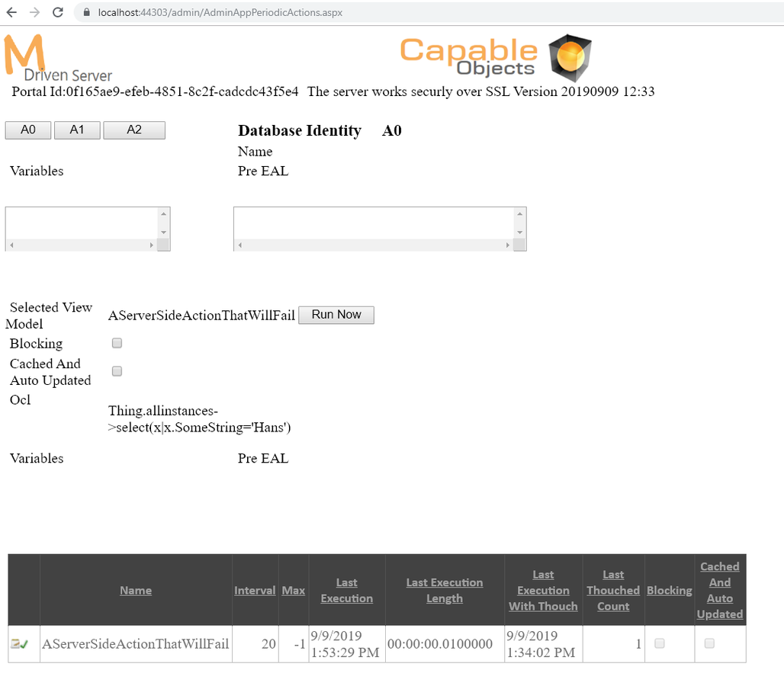Image resolution: width=784 pixels, height=686 pixels.
Task: Toggle Blocking checkbox in table row
Action: (660, 643)
